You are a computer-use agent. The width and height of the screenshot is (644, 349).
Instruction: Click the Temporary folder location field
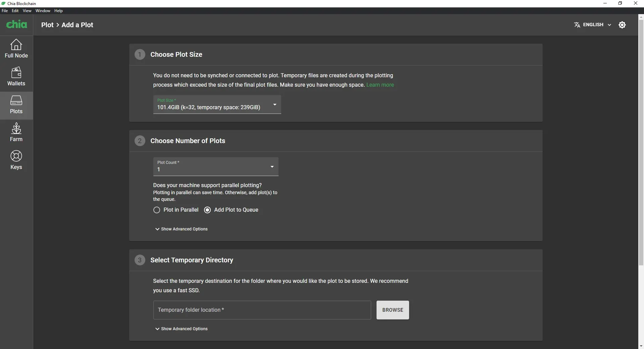pyautogui.click(x=262, y=310)
